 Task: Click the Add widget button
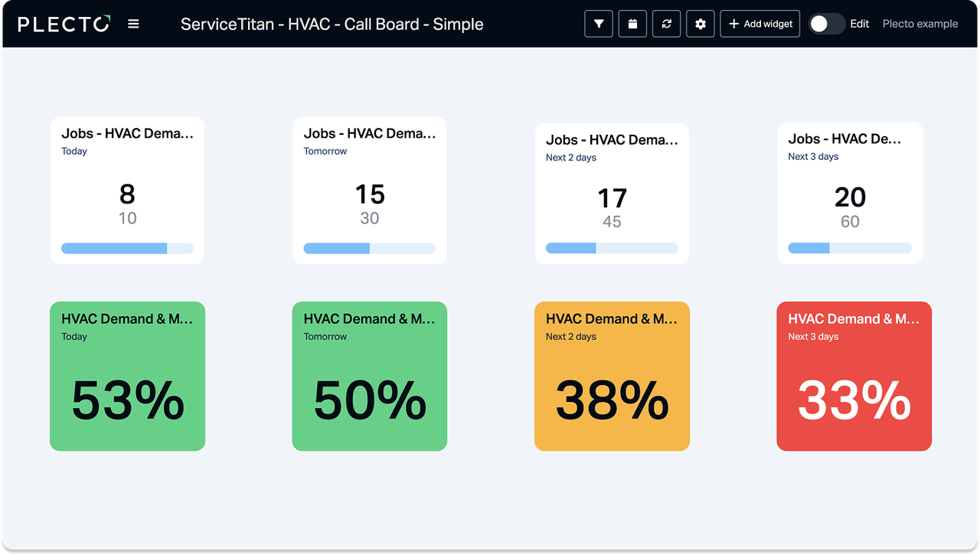(x=760, y=24)
